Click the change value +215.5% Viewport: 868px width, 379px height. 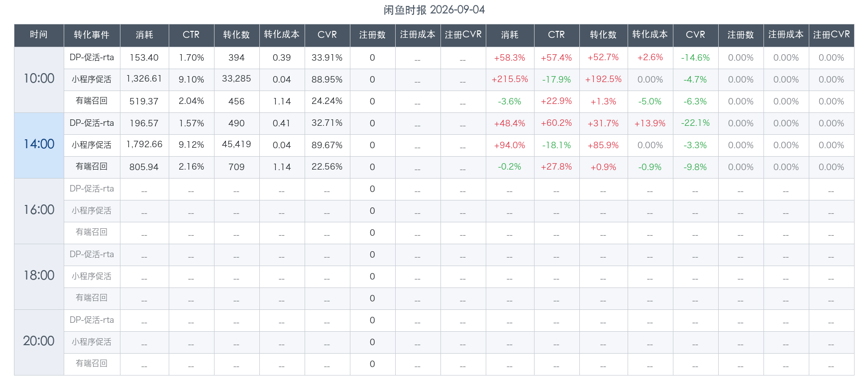pos(510,80)
